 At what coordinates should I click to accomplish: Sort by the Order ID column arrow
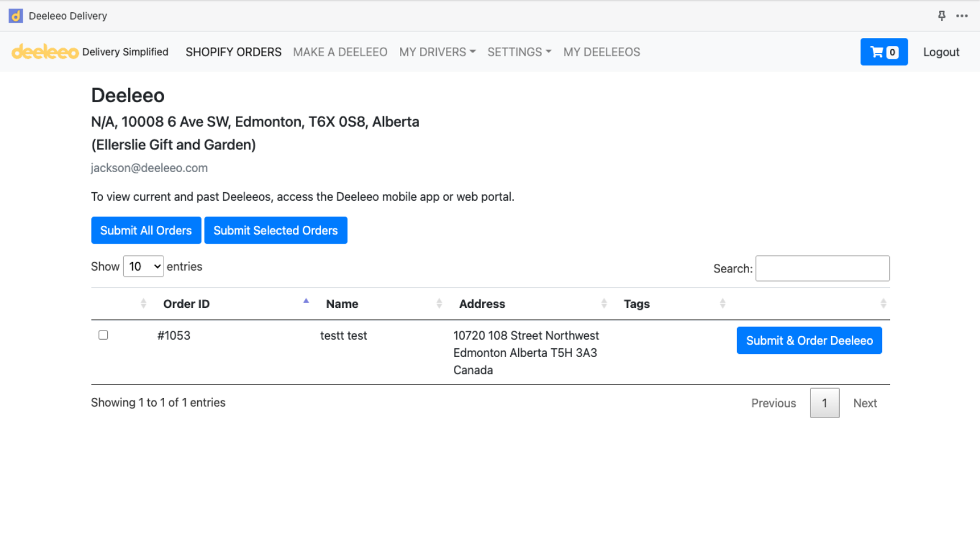[306, 301]
